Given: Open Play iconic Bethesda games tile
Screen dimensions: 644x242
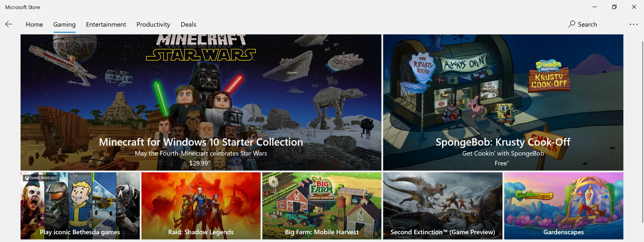Looking at the screenshot, I should coord(80,206).
